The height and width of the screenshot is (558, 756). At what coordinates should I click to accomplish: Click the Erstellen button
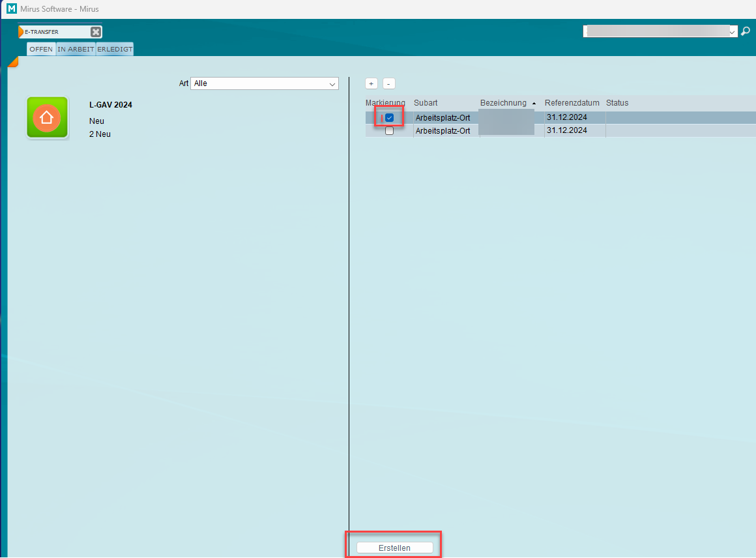(x=394, y=548)
